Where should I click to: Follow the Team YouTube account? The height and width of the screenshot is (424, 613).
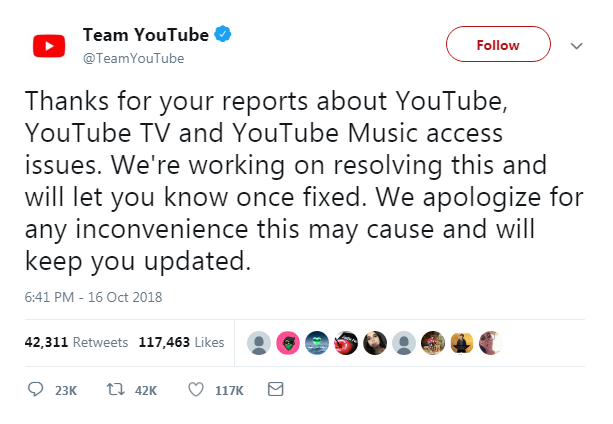(497, 45)
